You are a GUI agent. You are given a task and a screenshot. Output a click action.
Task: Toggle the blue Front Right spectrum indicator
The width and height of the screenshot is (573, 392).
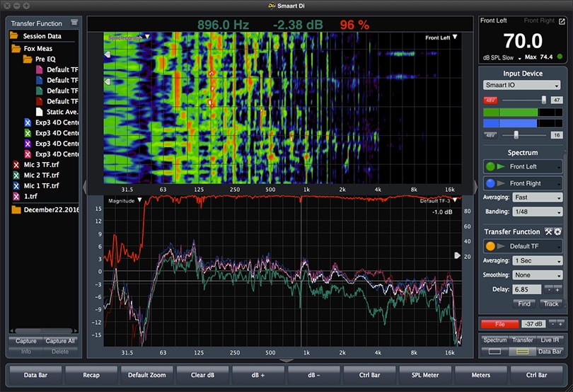tap(490, 183)
